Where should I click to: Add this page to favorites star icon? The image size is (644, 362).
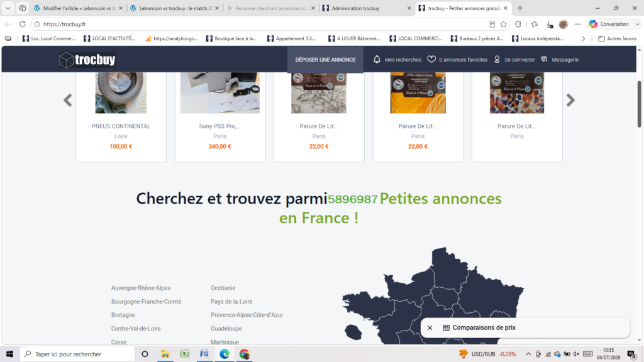[504, 25]
